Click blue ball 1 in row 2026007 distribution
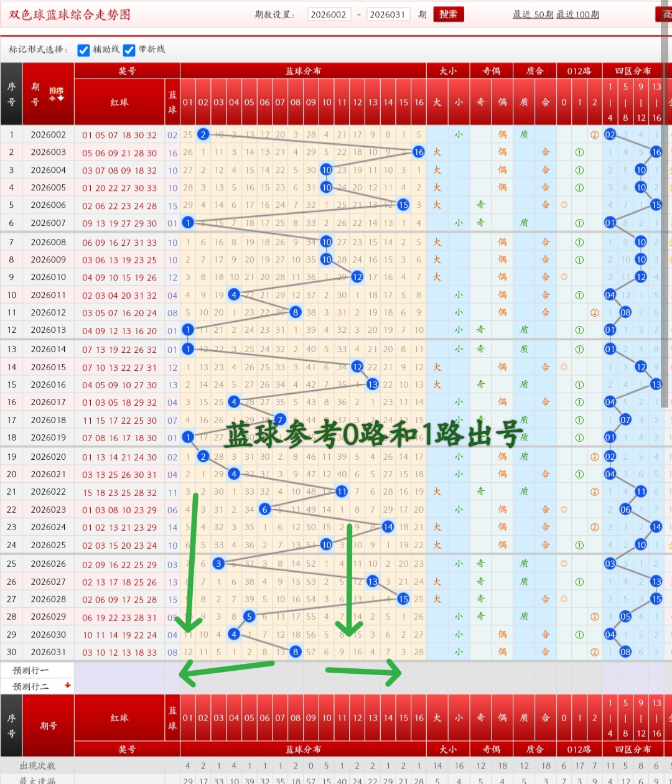This screenshot has width=672, height=784. [x=188, y=222]
